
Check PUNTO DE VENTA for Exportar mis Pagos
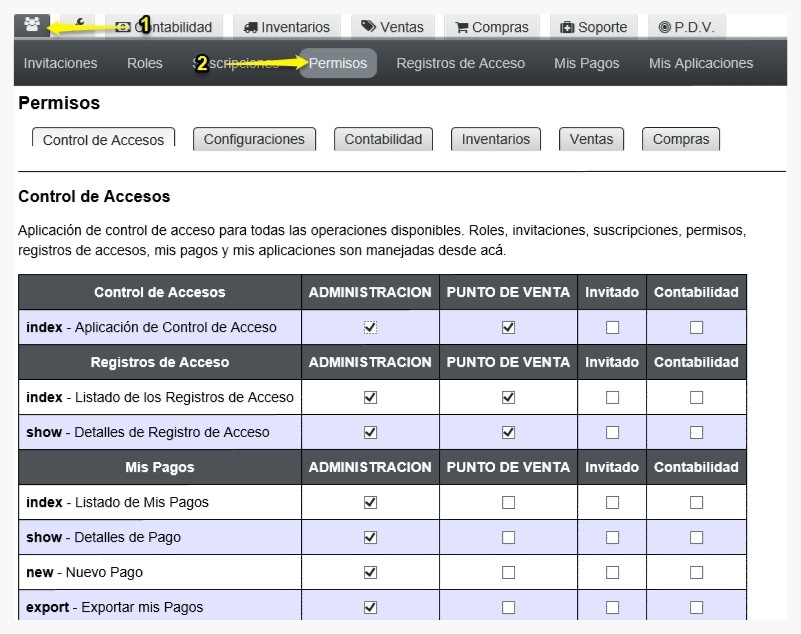tap(508, 607)
